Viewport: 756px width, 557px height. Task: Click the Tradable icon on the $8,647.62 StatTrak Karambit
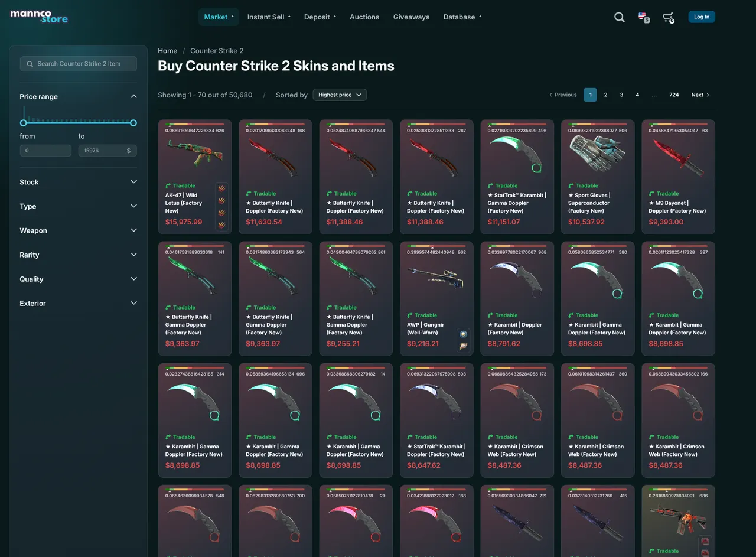(410, 437)
